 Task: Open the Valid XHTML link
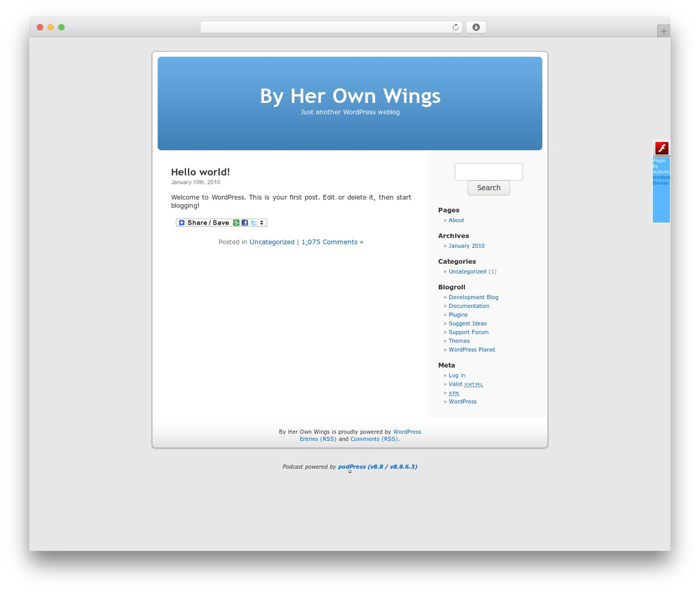[466, 385]
